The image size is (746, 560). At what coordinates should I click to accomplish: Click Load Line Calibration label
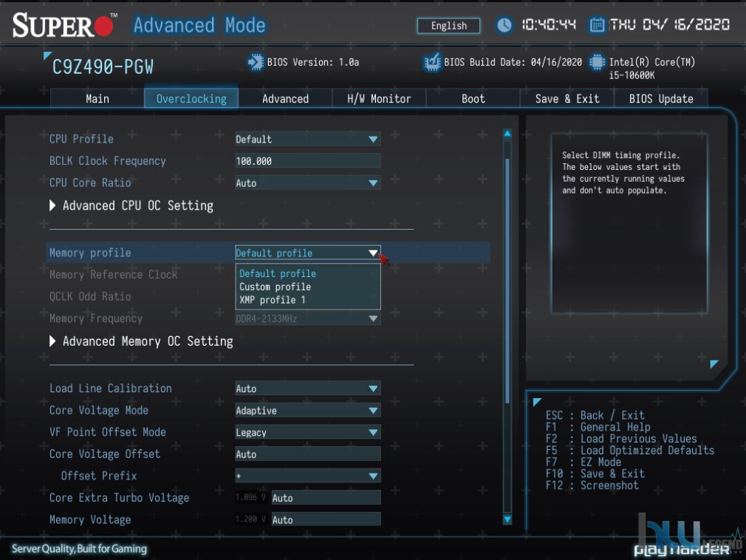tap(110, 389)
